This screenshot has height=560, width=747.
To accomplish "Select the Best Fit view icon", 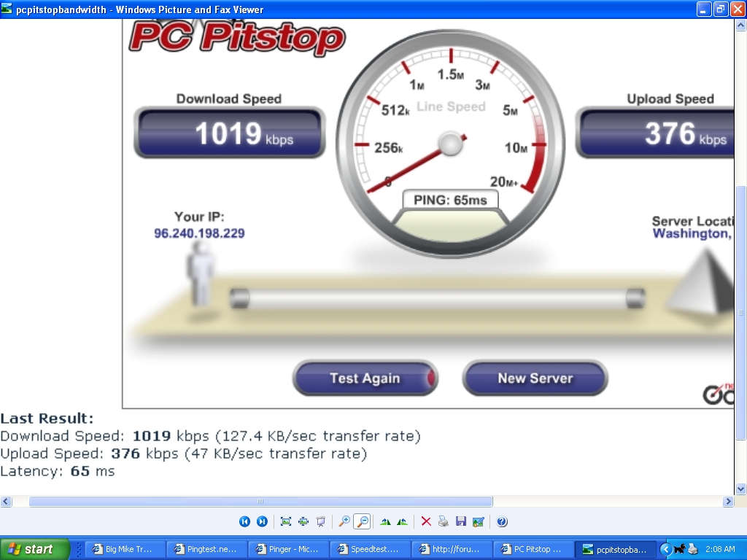I will 286,521.
